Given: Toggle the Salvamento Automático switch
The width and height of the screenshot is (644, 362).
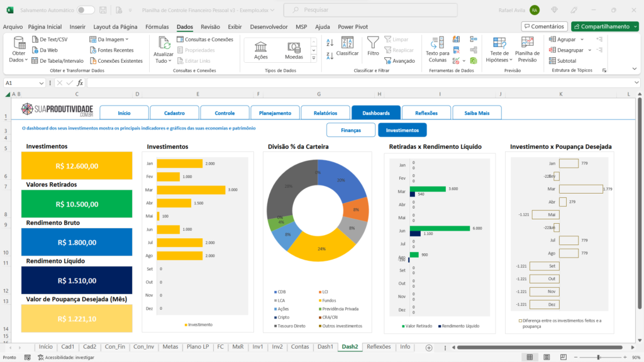Looking at the screenshot, I should coord(86,10).
